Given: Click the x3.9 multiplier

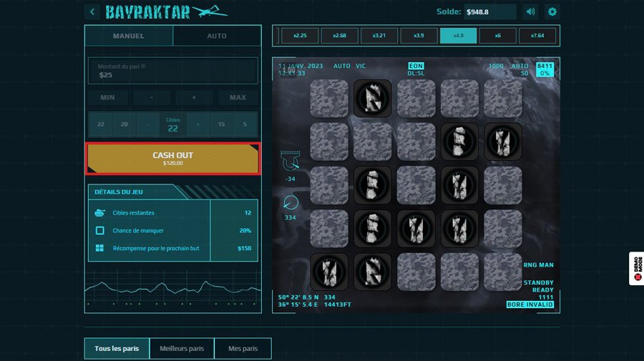Looking at the screenshot, I should (x=419, y=36).
